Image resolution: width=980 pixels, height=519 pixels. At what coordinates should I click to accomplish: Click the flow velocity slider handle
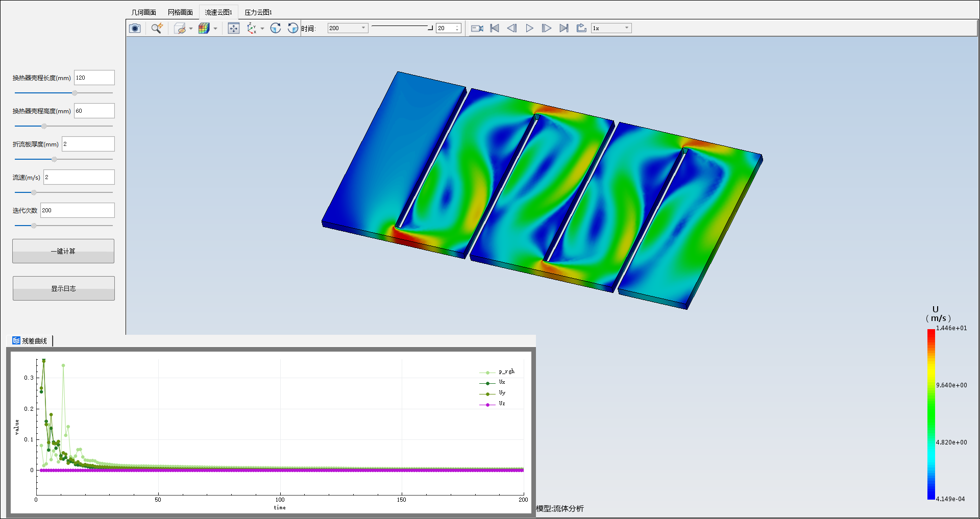click(34, 192)
